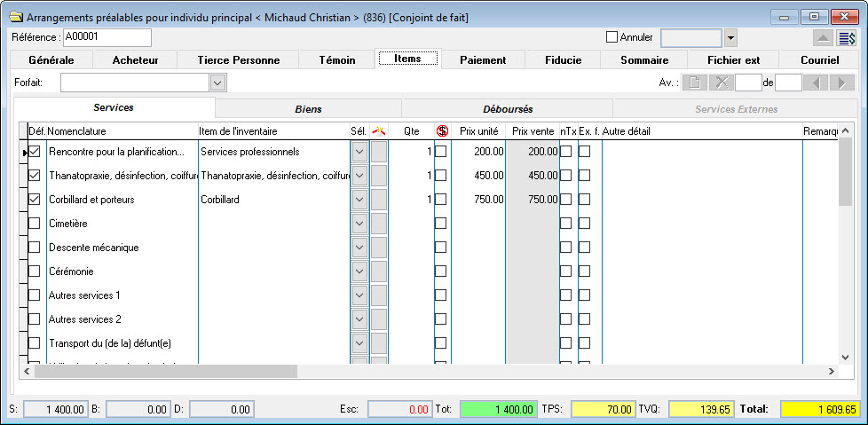Image resolution: width=868 pixels, height=425 pixels.
Task: Go to next record with right arrow
Action: coord(840,83)
